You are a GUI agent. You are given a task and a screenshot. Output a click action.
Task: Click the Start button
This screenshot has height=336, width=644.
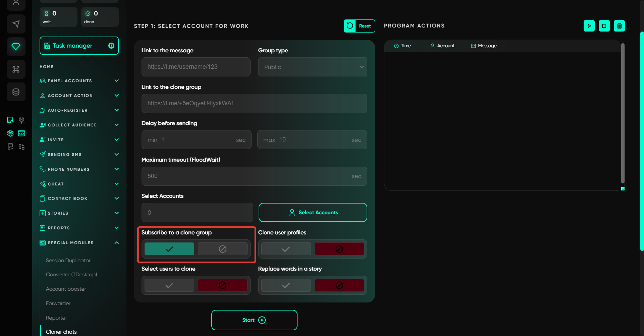(254, 320)
